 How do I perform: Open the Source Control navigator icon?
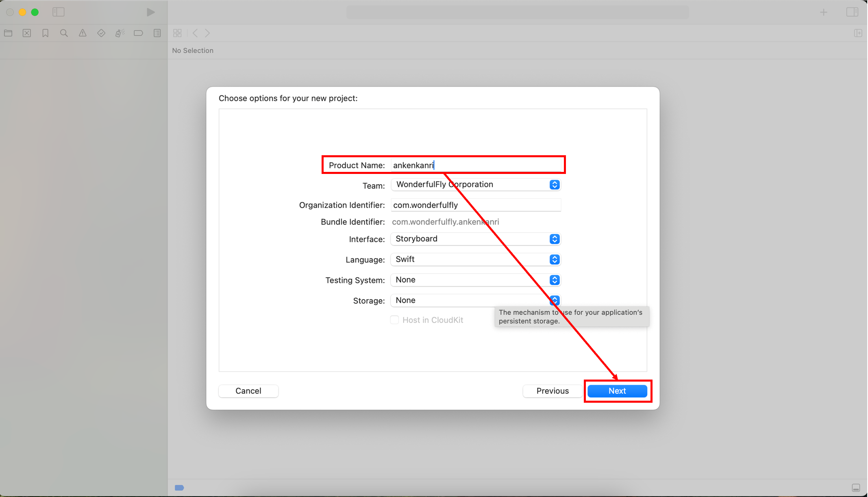tap(27, 33)
